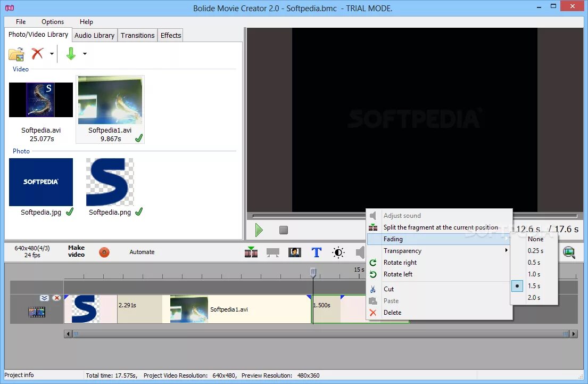Choose Rotate right from context menu
The height and width of the screenshot is (384, 588).
pos(439,263)
